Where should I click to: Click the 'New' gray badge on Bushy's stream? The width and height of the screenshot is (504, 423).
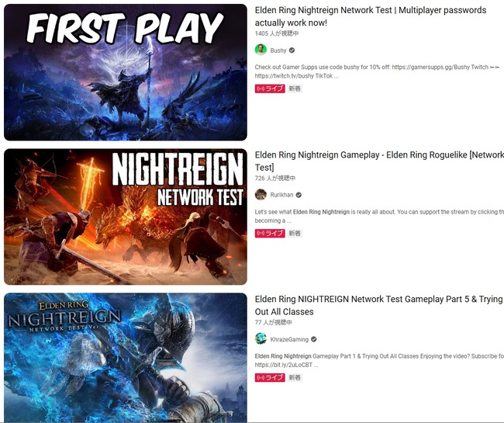[295, 88]
